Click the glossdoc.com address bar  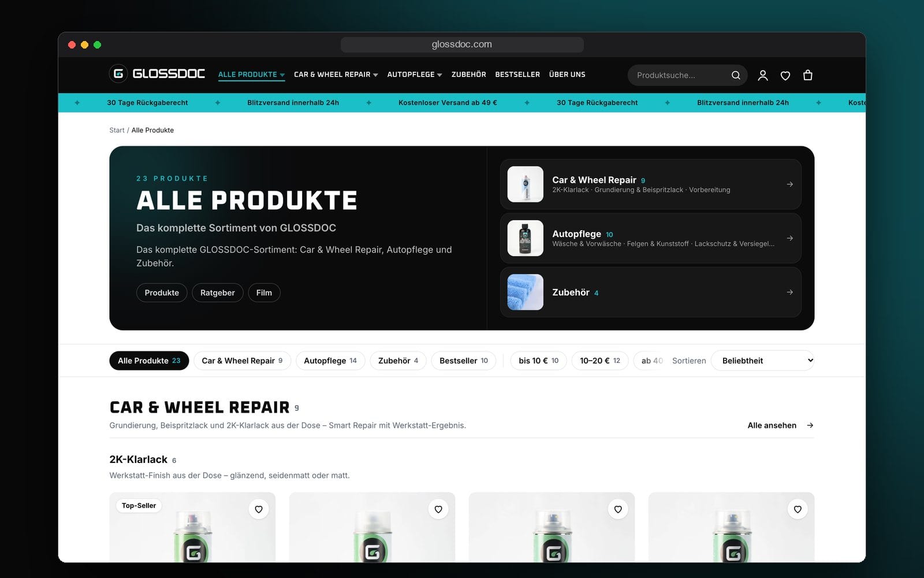(x=462, y=45)
